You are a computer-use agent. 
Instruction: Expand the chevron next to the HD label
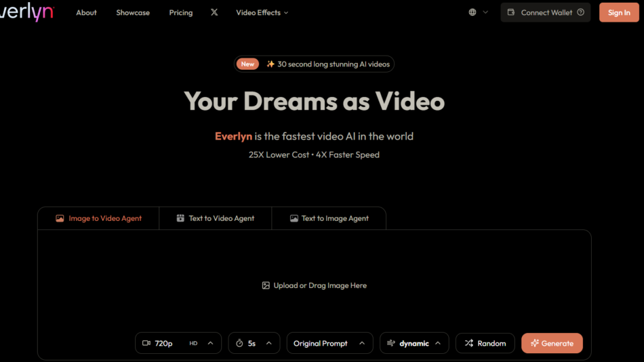(210, 343)
